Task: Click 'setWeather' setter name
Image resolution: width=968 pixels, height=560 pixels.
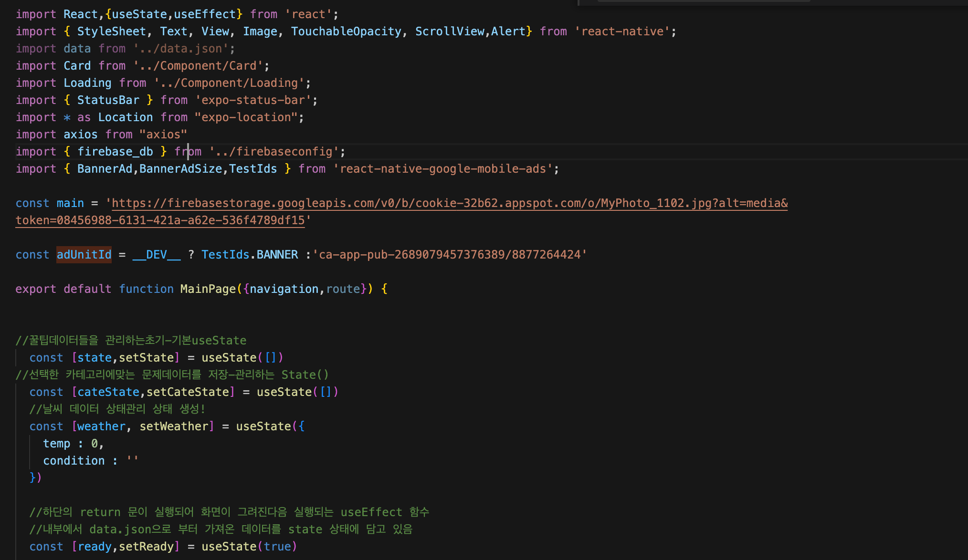Action: point(174,426)
